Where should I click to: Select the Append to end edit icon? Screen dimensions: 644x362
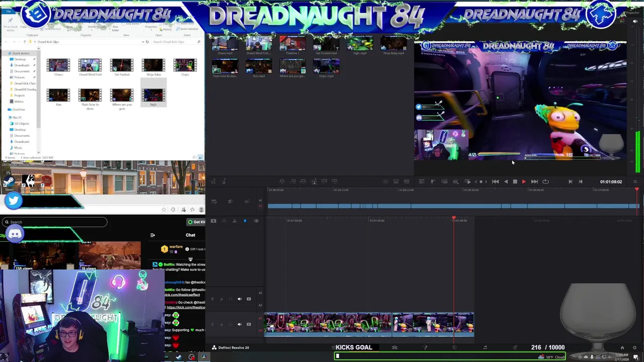(x=292, y=181)
